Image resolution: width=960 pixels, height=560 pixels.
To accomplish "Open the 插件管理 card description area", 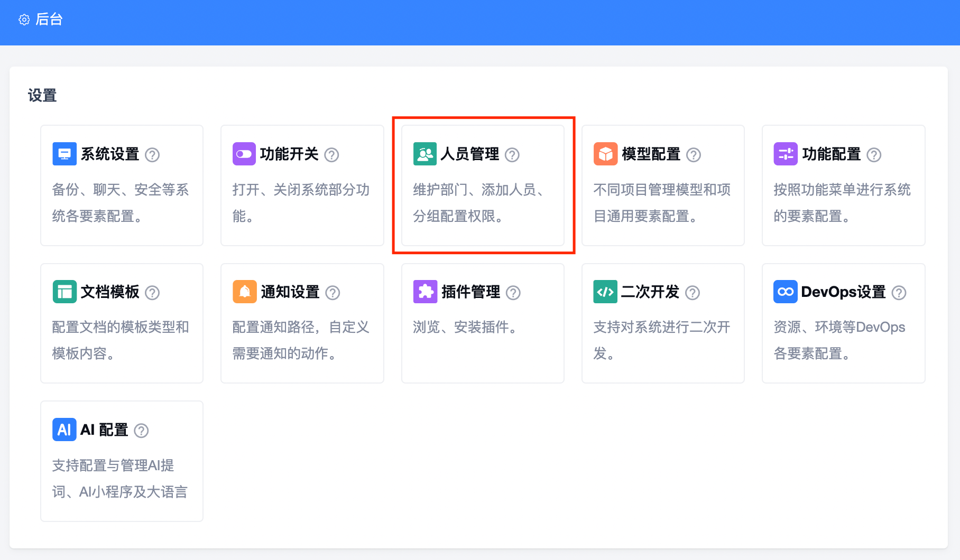I will (465, 328).
